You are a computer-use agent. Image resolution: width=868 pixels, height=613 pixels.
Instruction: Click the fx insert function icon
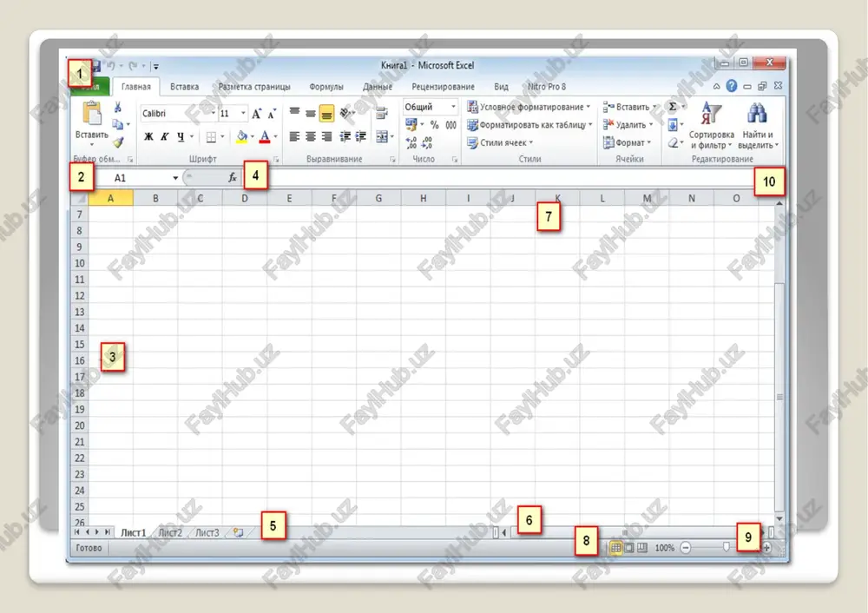[x=233, y=177]
